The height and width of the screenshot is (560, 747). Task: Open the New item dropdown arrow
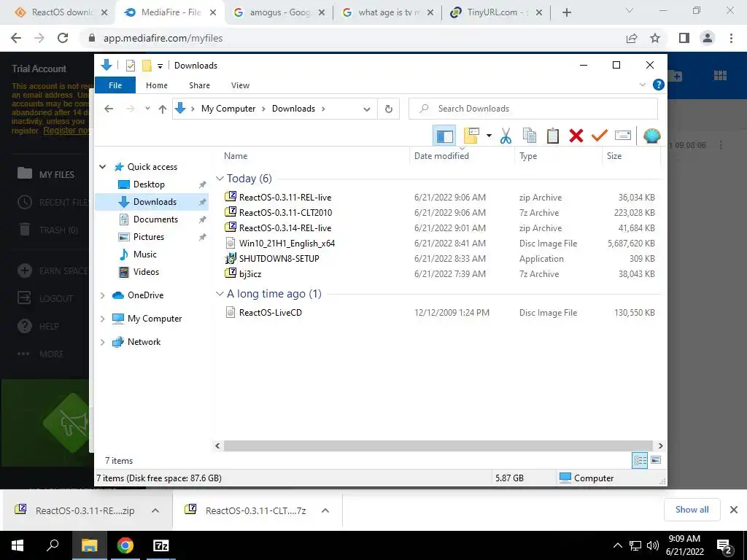pos(489,136)
